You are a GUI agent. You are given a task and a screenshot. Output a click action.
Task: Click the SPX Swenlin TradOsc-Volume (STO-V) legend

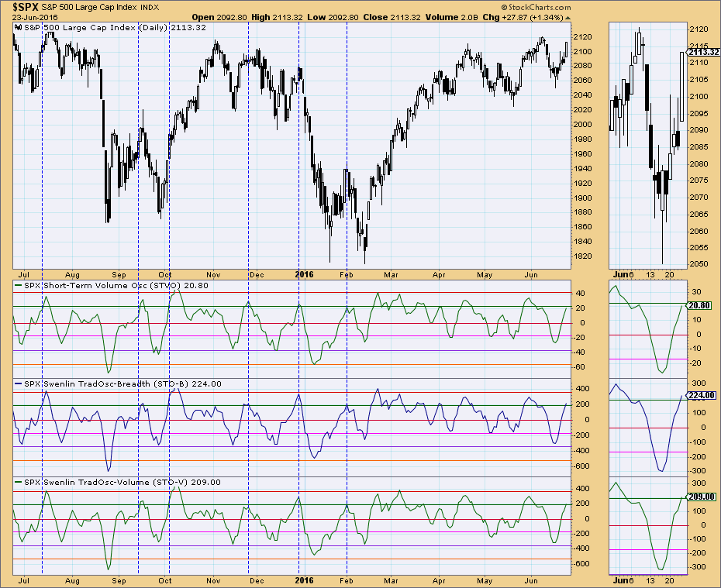pyautogui.click(x=118, y=483)
